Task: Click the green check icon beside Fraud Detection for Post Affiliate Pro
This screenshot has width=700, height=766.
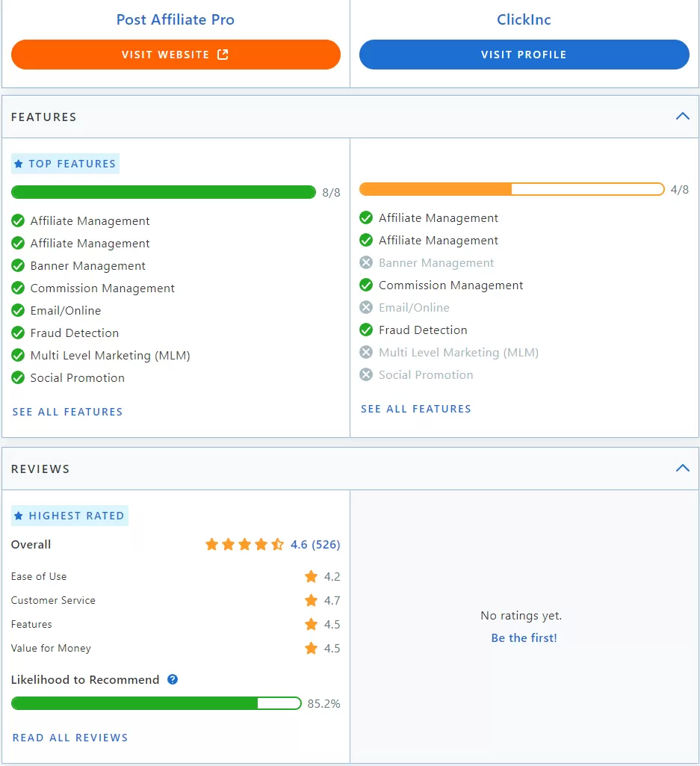Action: (x=17, y=333)
